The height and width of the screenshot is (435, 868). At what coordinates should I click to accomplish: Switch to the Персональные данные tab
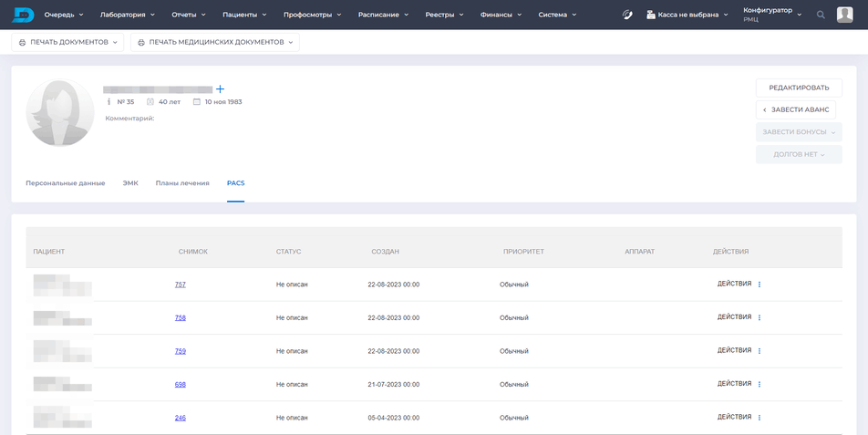[66, 183]
